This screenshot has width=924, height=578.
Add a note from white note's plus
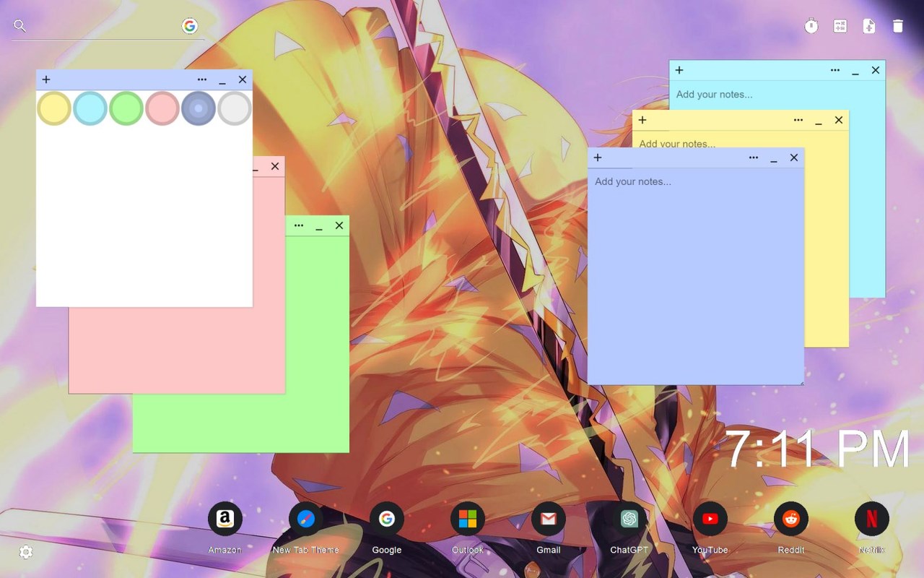46,79
